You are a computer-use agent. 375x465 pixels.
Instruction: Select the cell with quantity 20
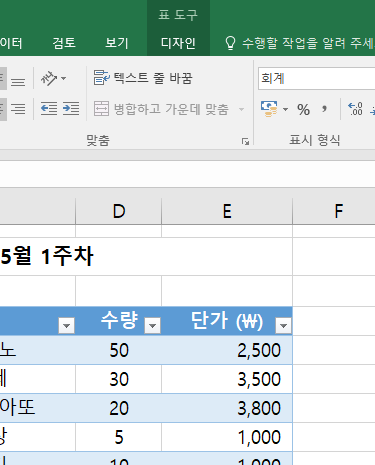[x=119, y=408]
